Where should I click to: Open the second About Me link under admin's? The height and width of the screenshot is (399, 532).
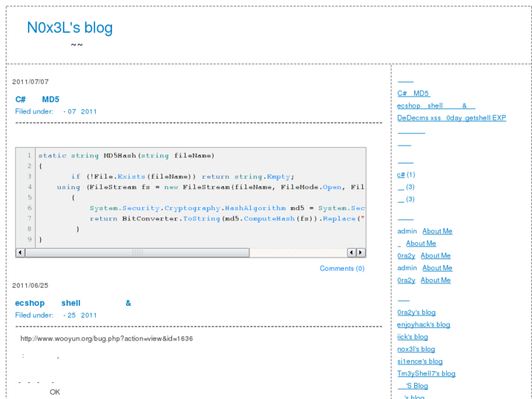click(x=421, y=244)
